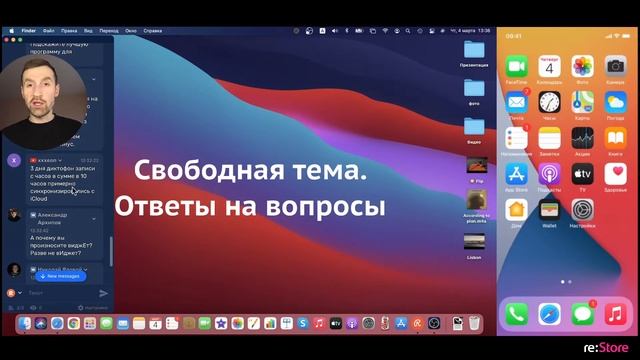Open Skype from the macOS Dock
The width and height of the screenshot is (640, 360).
tap(303, 324)
